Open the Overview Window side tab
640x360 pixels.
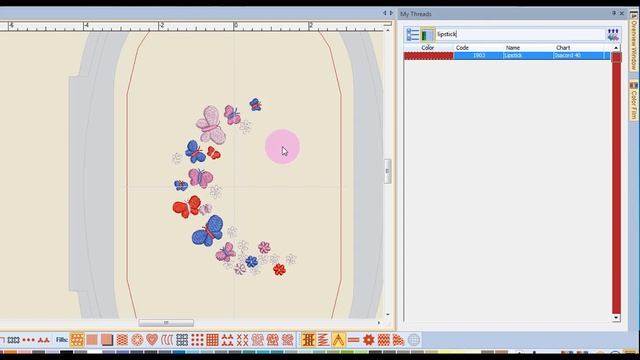click(634, 41)
